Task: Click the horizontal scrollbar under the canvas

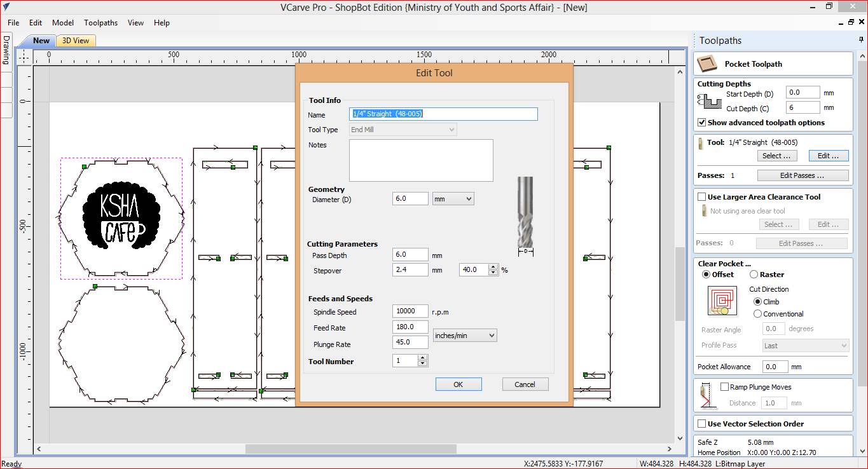Action: tap(350, 449)
